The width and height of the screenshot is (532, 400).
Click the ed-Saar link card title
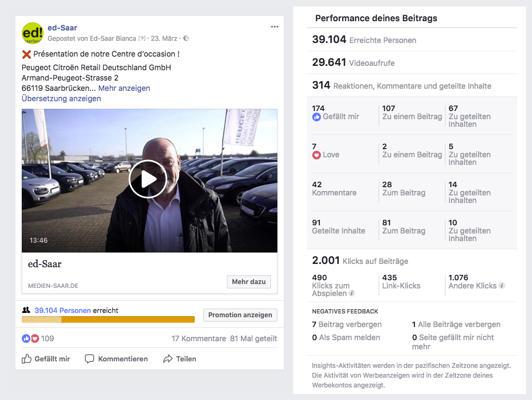45,264
